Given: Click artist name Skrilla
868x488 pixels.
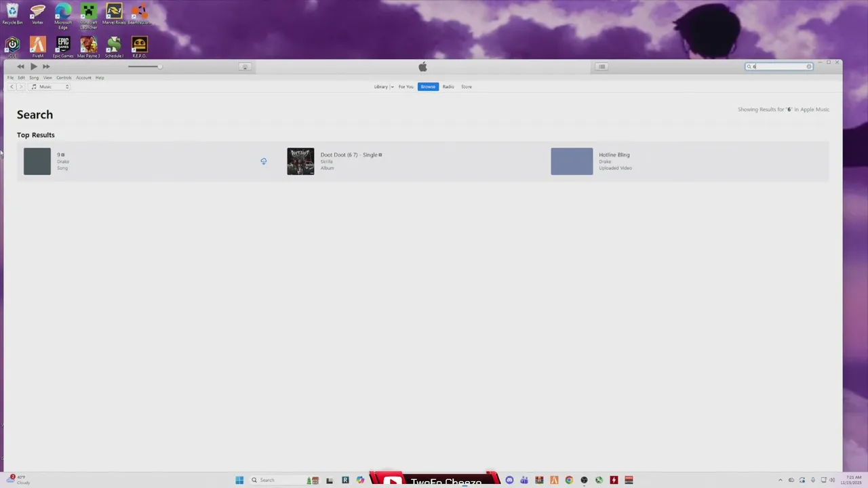Looking at the screenshot, I should (327, 161).
